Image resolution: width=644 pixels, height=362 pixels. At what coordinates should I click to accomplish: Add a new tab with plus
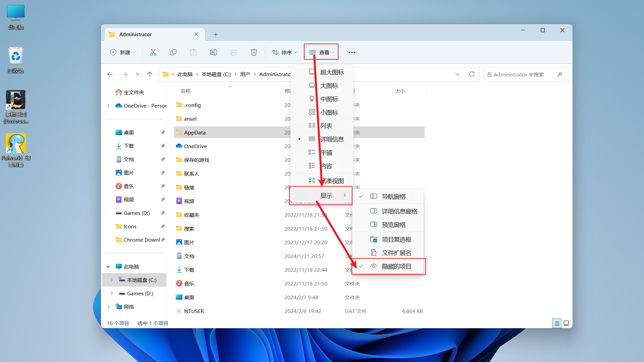click(x=216, y=35)
